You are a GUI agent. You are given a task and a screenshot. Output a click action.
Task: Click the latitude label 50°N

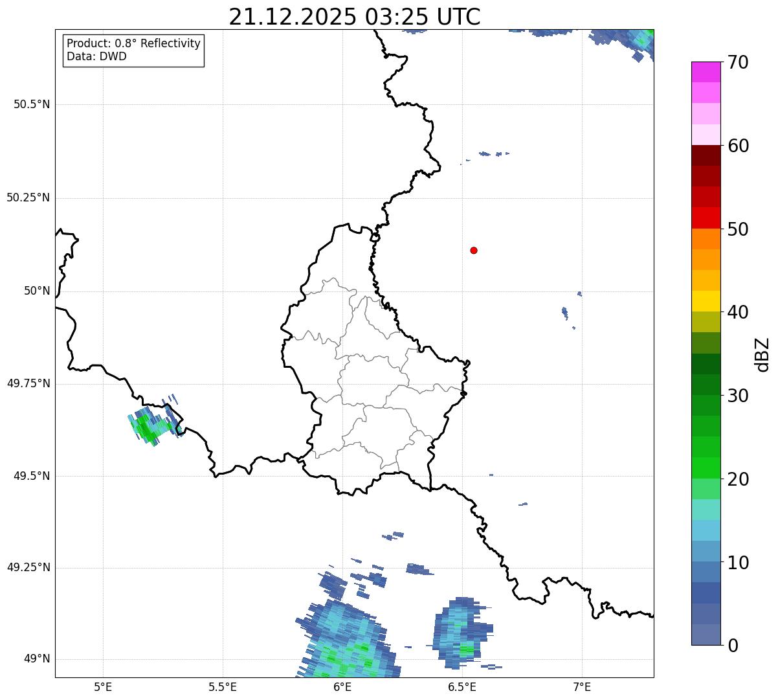37,291
